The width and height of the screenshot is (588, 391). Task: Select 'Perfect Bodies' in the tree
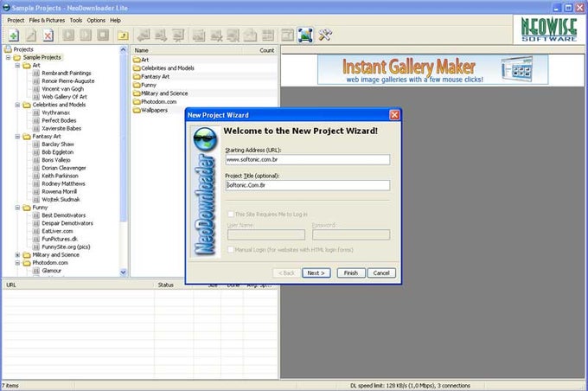(59, 120)
